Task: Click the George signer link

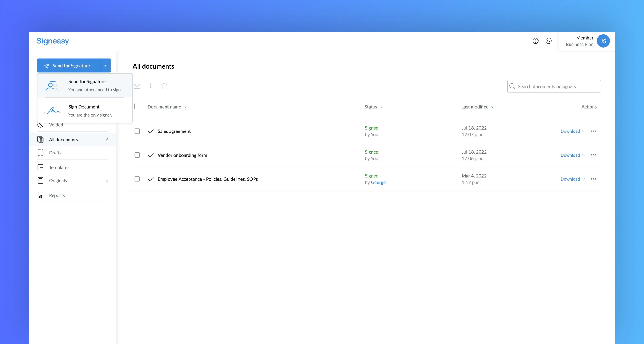Action: (378, 183)
